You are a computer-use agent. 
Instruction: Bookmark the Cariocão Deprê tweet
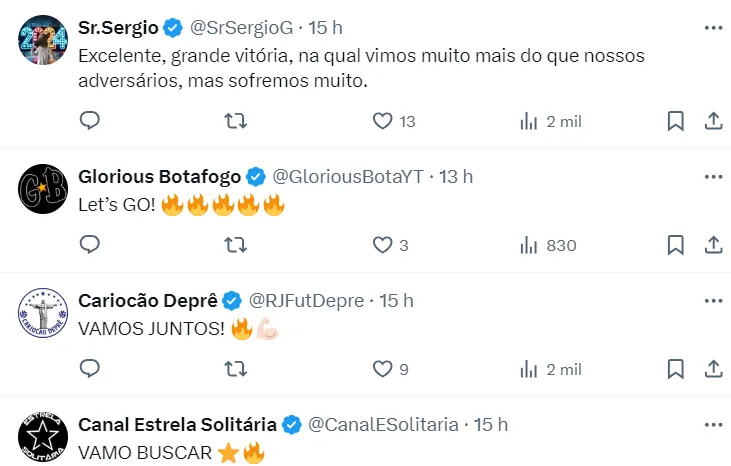(676, 369)
